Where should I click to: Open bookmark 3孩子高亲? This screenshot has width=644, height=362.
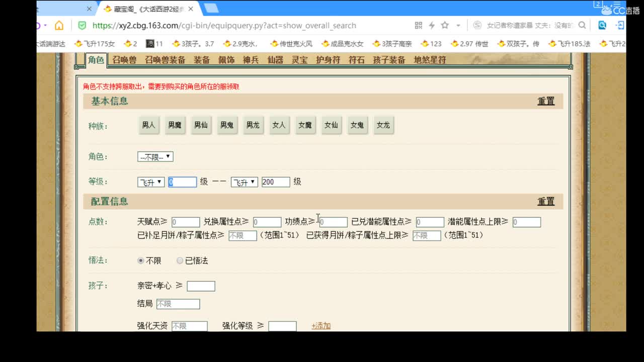tap(392, 44)
